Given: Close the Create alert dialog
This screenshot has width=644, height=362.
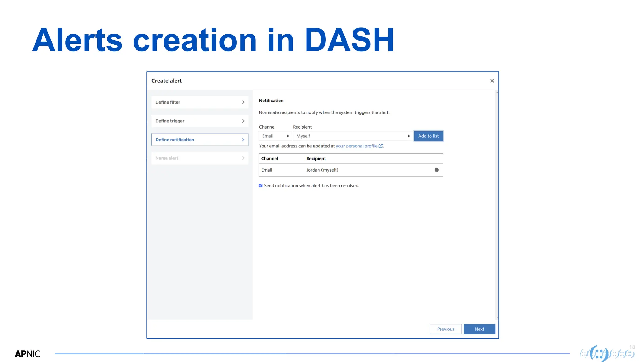Looking at the screenshot, I should [492, 81].
